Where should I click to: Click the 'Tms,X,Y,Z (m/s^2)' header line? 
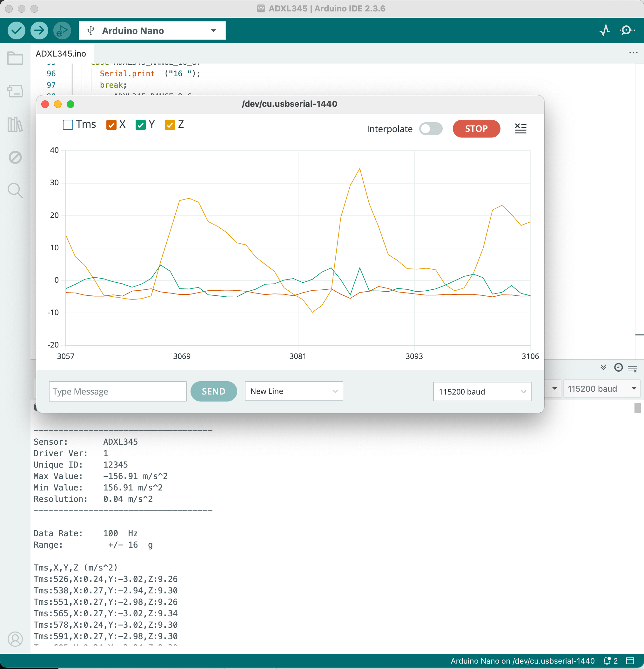coord(76,568)
